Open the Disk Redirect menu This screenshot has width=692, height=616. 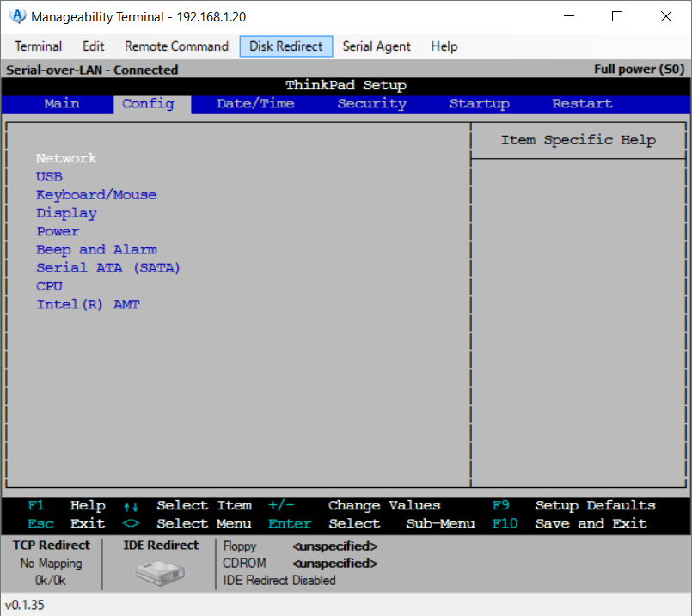click(x=286, y=46)
